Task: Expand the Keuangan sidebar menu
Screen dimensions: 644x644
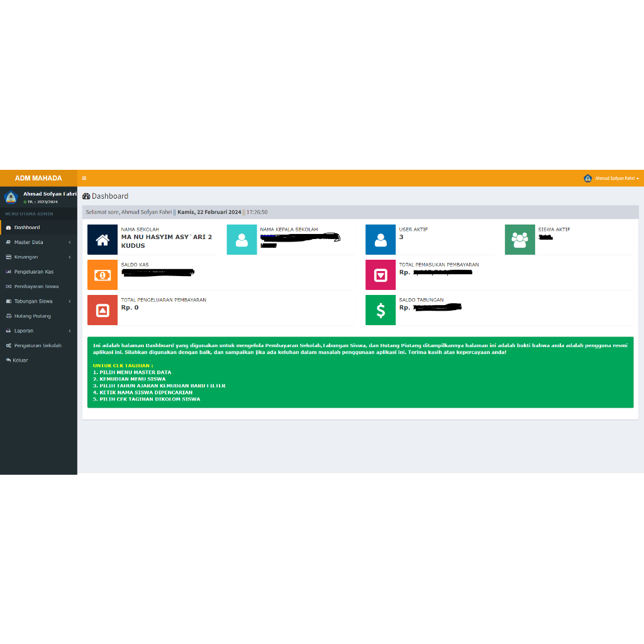Action: 38,257
